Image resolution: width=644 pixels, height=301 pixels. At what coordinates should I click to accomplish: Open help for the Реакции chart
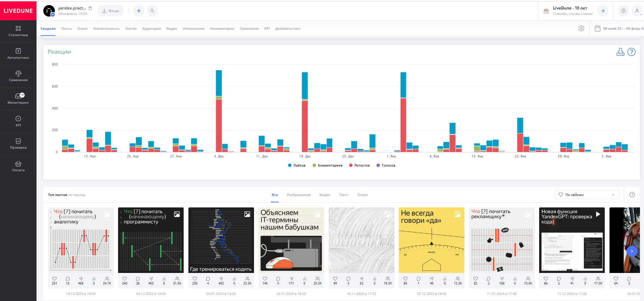tap(631, 52)
